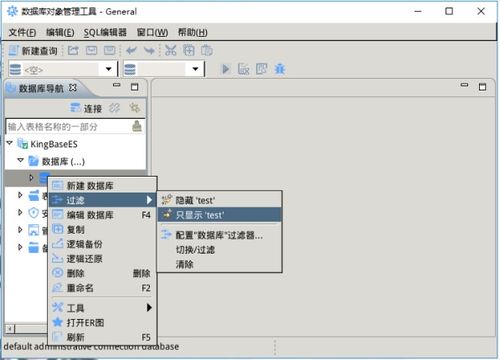The image size is (500, 360).
Task: Click the clear filter eraser icon
Action: click(137, 126)
